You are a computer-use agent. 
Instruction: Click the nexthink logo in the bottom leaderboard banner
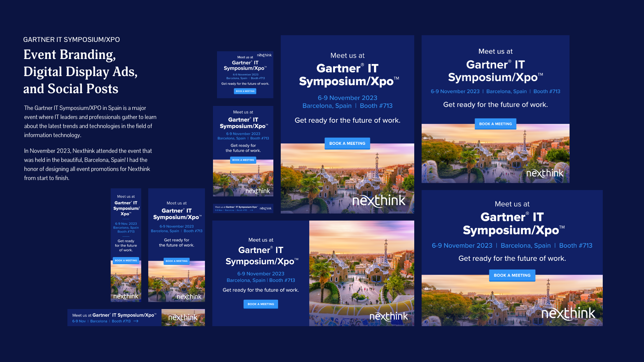(183, 317)
